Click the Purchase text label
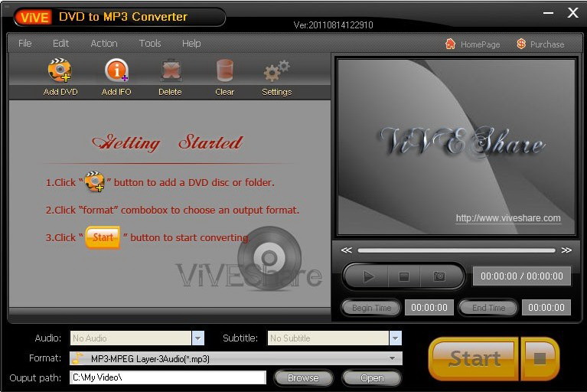The height and width of the screenshot is (392, 587). (x=547, y=44)
